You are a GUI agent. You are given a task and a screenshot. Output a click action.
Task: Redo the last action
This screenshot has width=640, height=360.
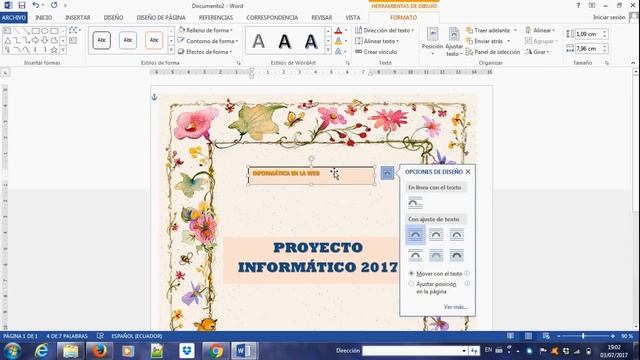[54, 5]
